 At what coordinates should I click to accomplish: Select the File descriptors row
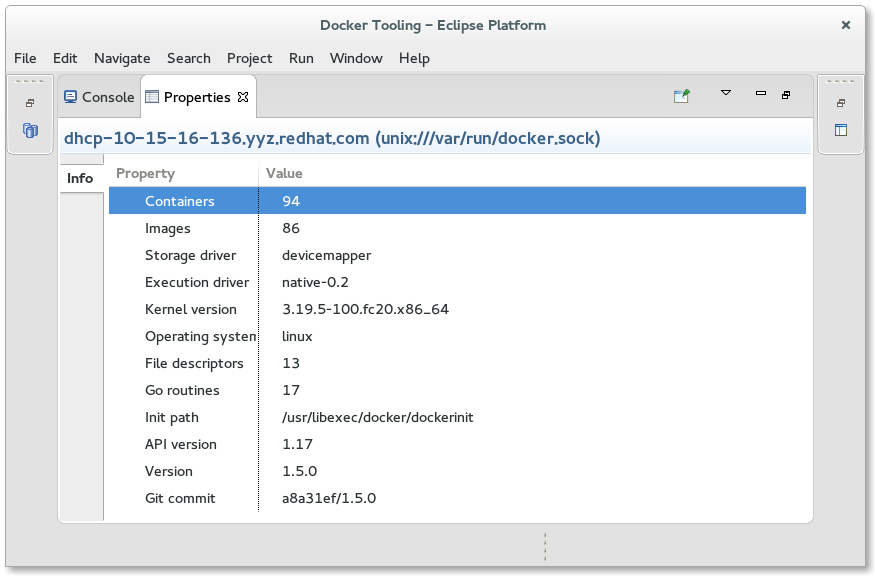(457, 363)
